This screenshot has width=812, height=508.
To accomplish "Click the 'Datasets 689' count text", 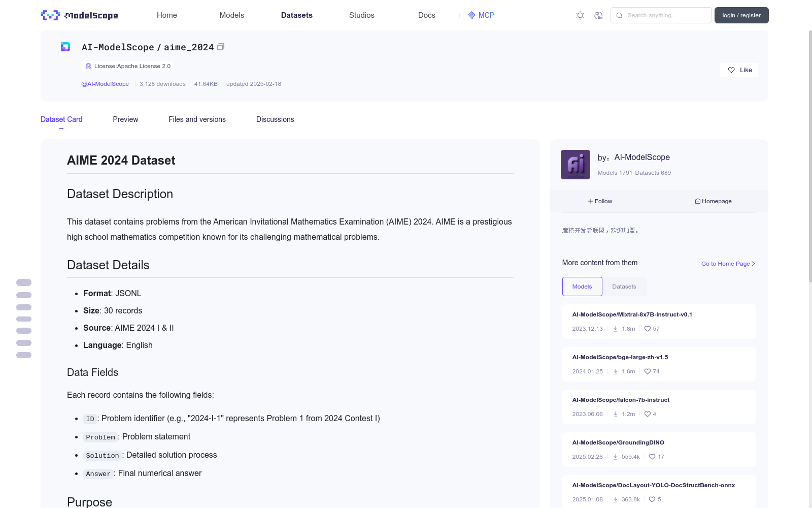I will click(653, 173).
